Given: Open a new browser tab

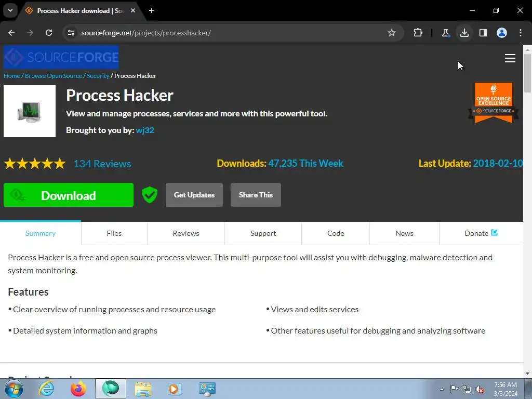Looking at the screenshot, I should point(152,10).
